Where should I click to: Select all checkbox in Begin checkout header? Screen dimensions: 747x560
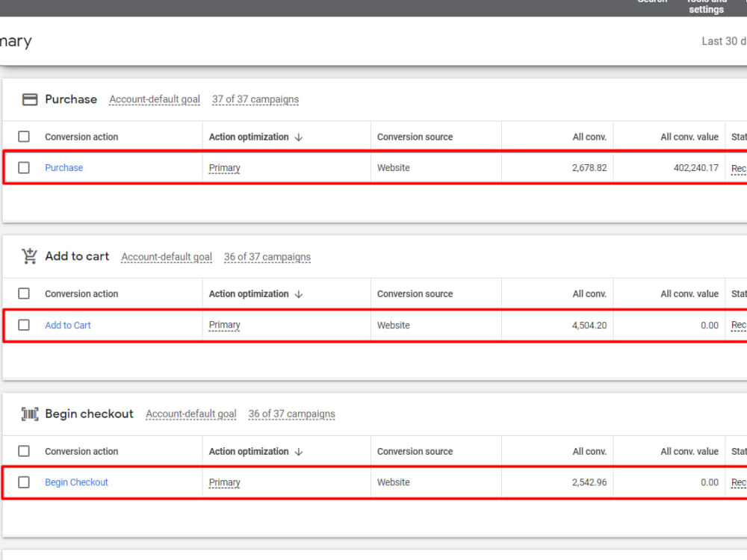(x=24, y=451)
